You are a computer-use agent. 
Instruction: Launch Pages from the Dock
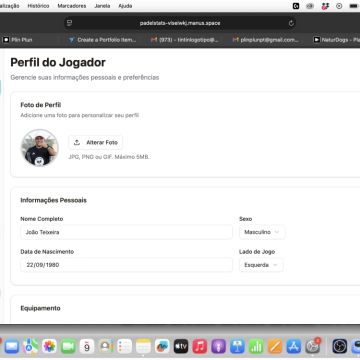[x=275, y=347]
